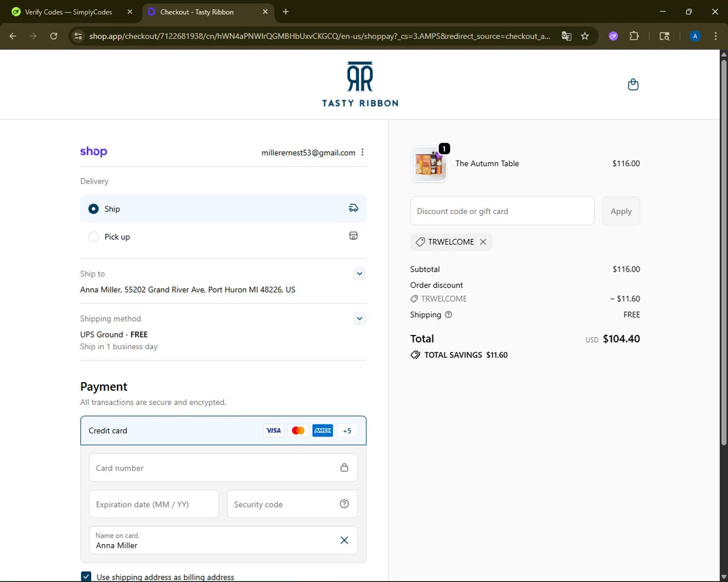View site information icon in address bar
The width and height of the screenshot is (728, 582).
click(x=78, y=36)
